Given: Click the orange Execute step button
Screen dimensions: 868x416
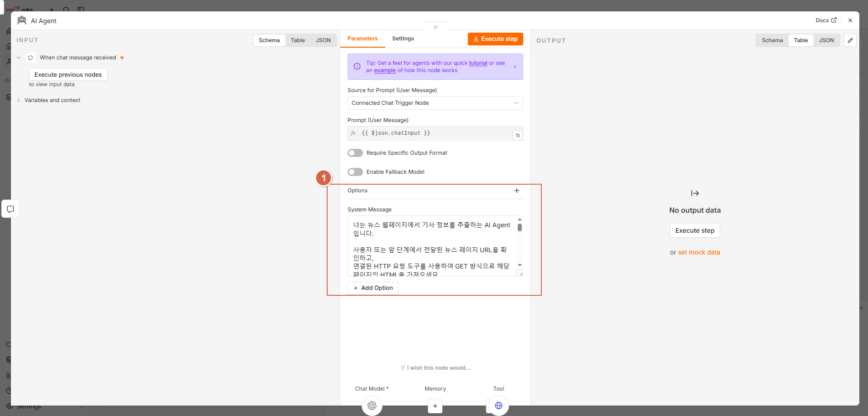Looking at the screenshot, I should click(495, 39).
